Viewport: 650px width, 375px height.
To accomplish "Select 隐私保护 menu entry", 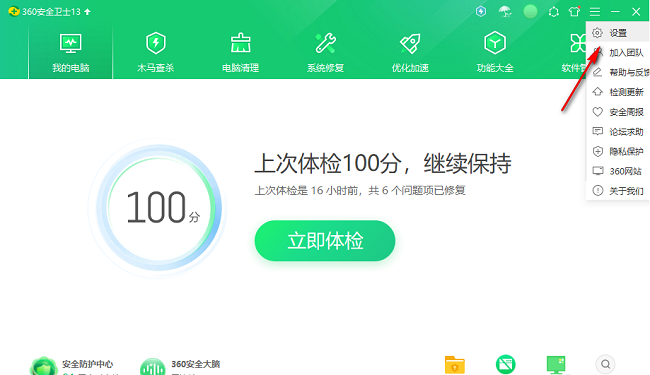I will click(618, 152).
